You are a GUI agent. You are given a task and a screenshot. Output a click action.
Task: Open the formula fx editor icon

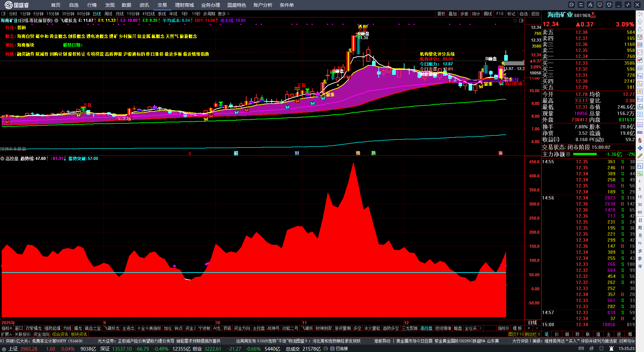(590, 5)
